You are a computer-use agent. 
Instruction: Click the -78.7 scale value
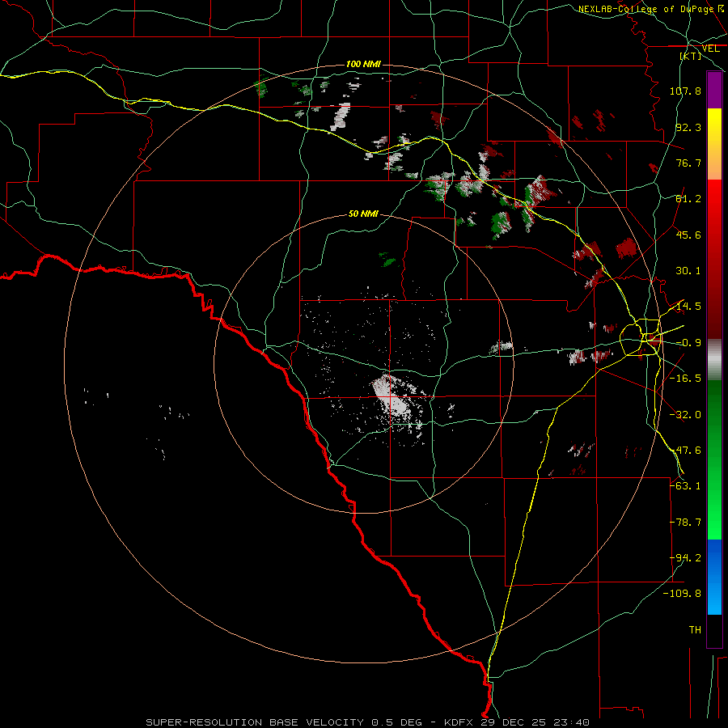point(685,523)
